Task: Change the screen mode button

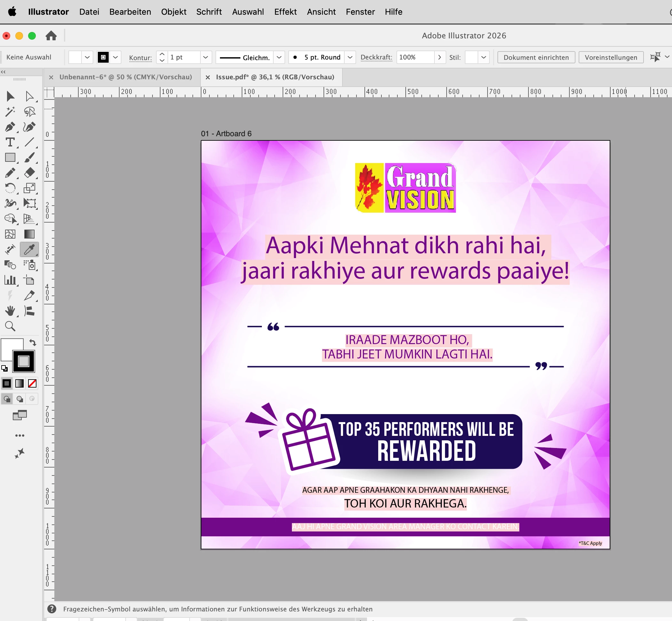Action: [20, 416]
